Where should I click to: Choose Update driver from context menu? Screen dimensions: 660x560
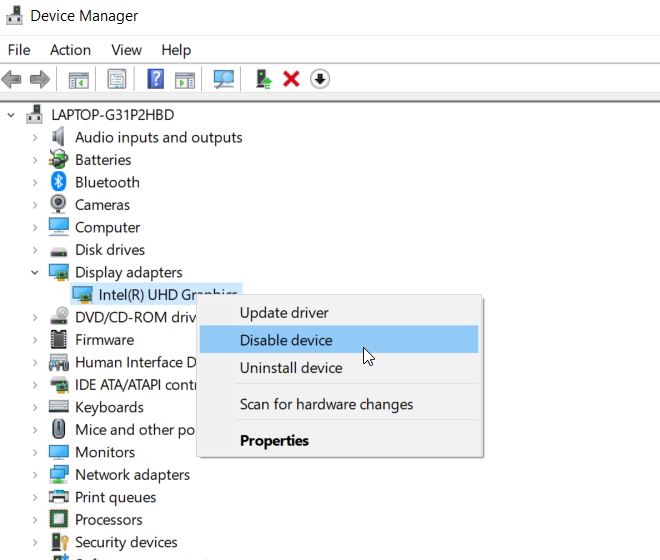[x=339, y=312]
